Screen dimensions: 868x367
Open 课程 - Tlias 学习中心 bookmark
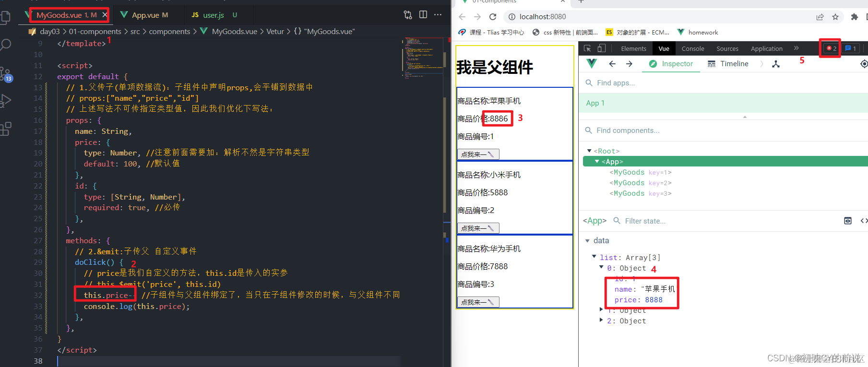tap(491, 32)
